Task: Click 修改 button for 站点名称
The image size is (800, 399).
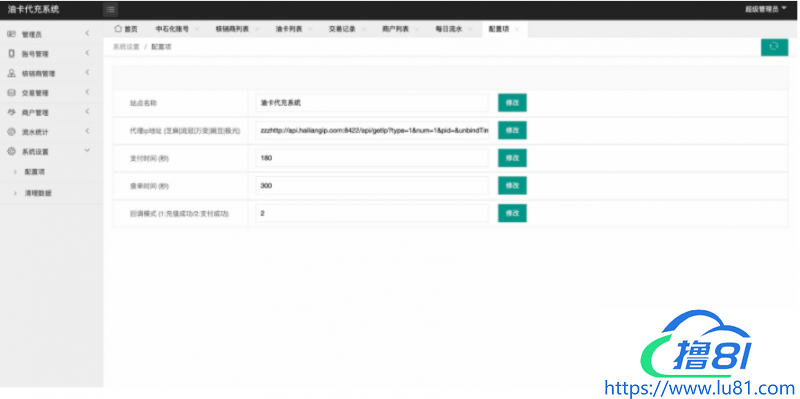Action: point(512,103)
